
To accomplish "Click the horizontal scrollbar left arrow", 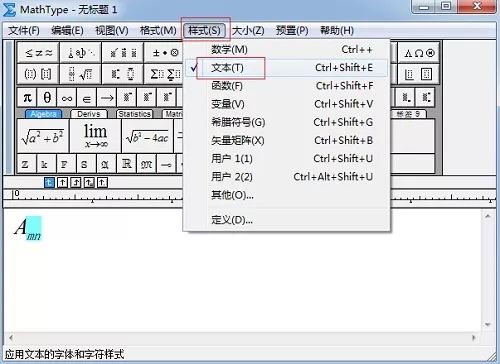I will click(x=11, y=338).
